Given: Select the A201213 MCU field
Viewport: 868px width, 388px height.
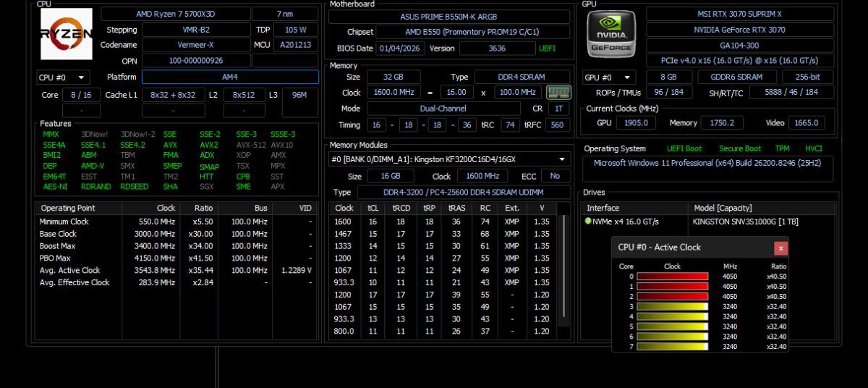Looking at the screenshot, I should pos(295,45).
